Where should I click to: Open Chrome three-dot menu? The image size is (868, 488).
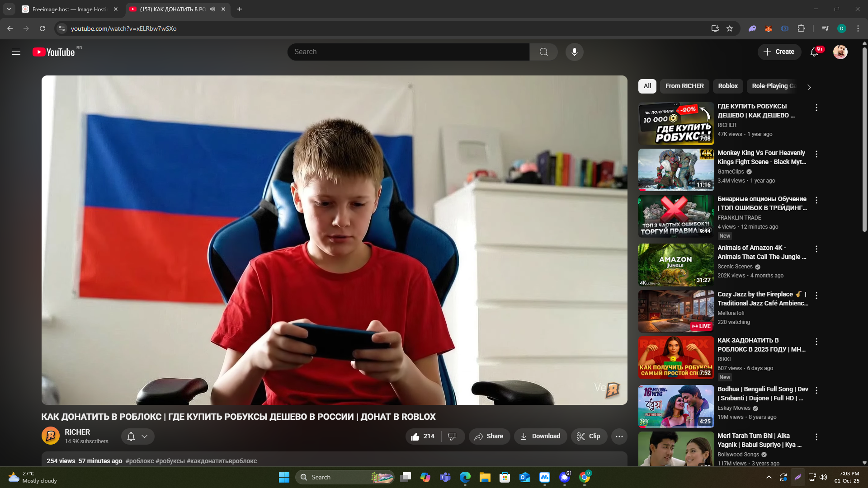858,28
